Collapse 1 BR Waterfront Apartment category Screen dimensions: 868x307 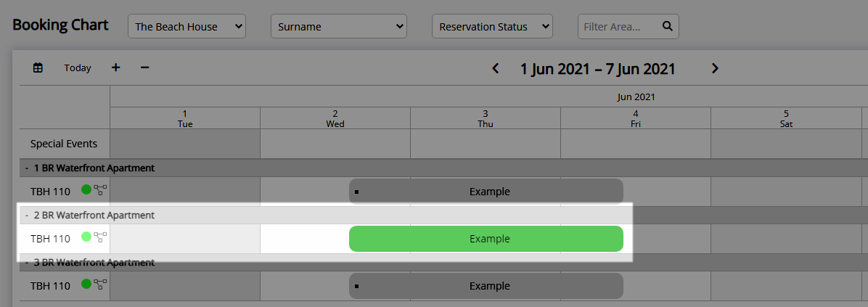pyautogui.click(x=27, y=168)
